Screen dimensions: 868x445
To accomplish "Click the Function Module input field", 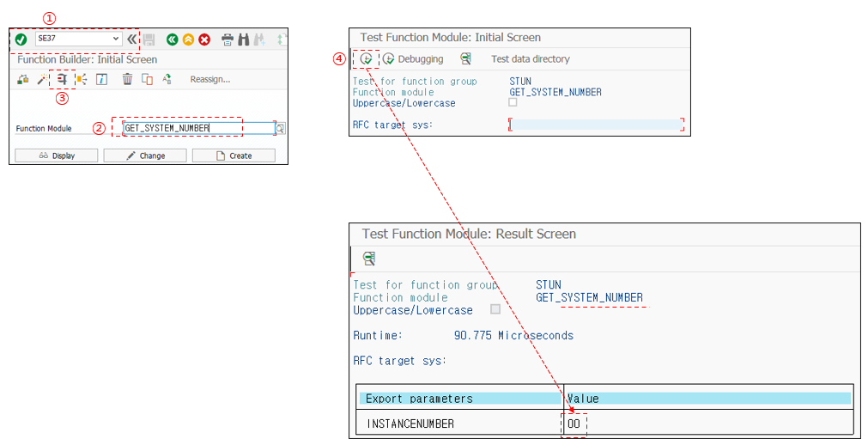I will (199, 128).
